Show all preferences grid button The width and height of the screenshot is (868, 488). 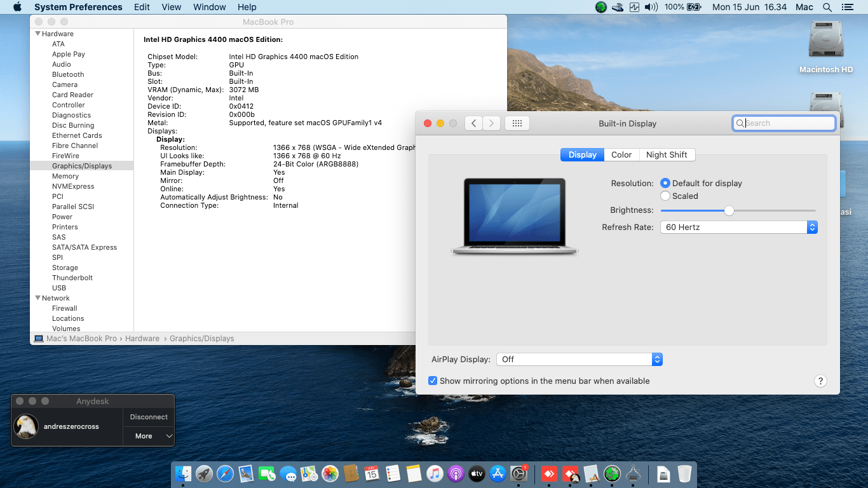[x=517, y=123]
